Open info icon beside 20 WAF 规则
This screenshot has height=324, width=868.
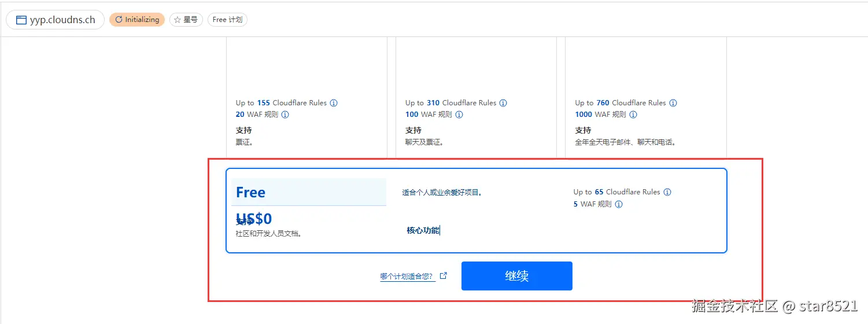pyautogui.click(x=285, y=115)
